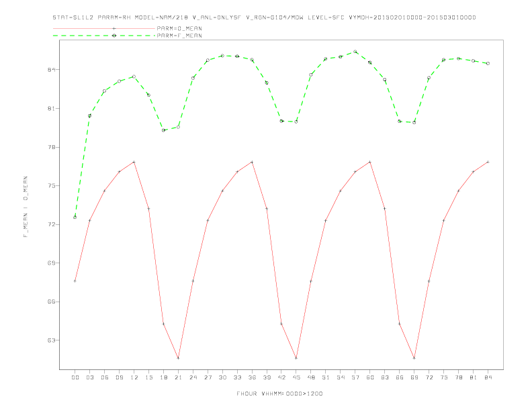The height and width of the screenshot is (411, 532).
Task: Click green F_MEAN circle marker at hour 00
Action: [75, 218]
